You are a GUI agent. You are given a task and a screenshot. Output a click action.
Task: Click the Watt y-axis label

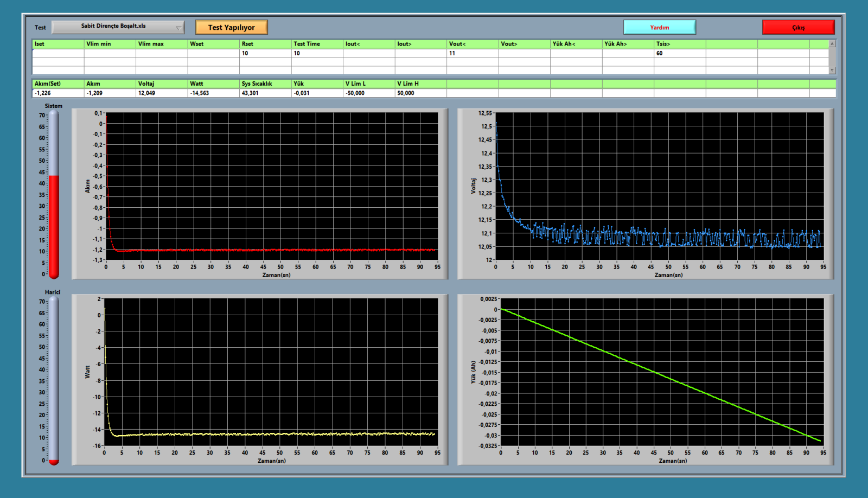(x=87, y=372)
